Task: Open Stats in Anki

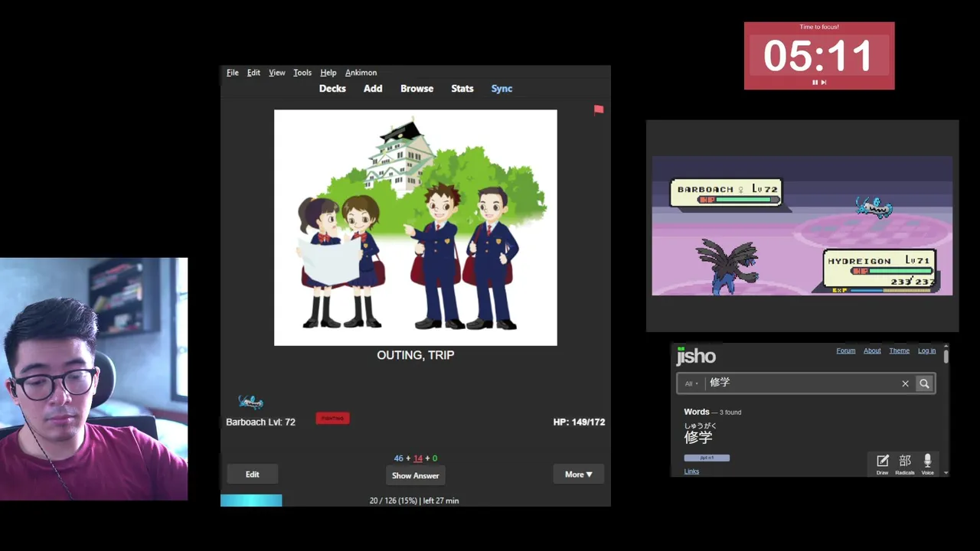Action: pyautogui.click(x=462, y=89)
